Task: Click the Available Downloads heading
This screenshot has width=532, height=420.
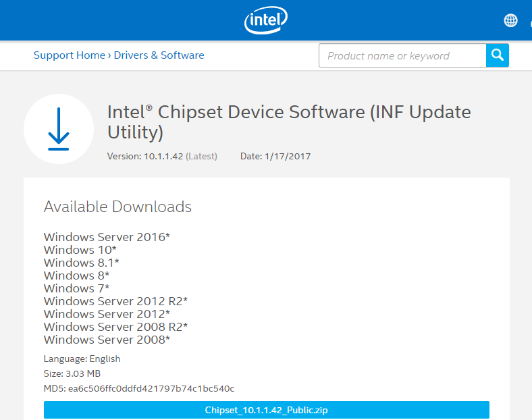Action: [117, 207]
